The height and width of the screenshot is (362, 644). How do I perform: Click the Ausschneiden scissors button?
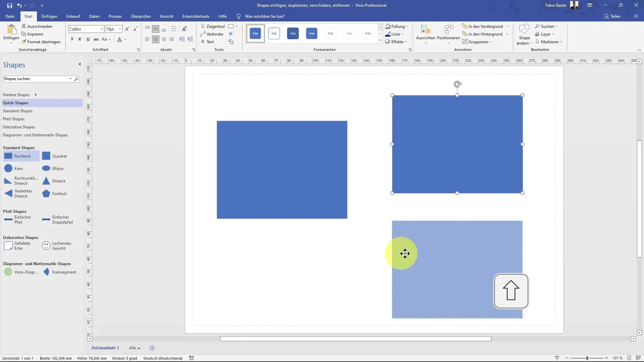pyautogui.click(x=37, y=26)
